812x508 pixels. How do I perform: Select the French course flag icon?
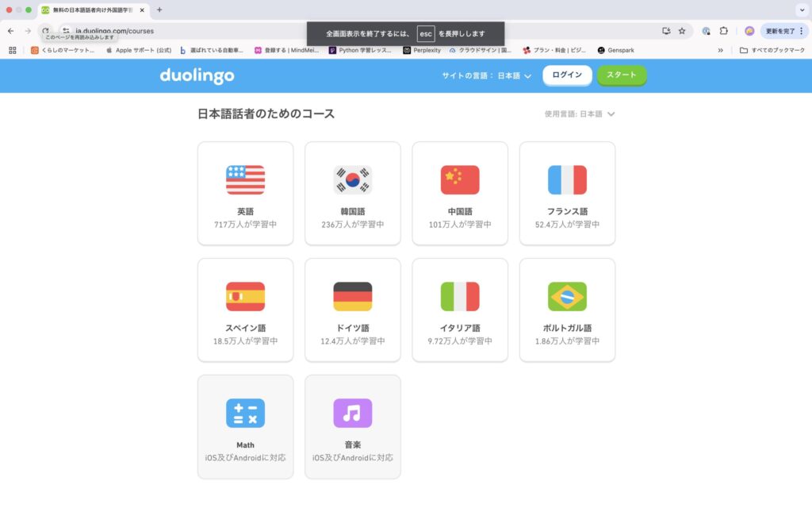click(x=567, y=180)
